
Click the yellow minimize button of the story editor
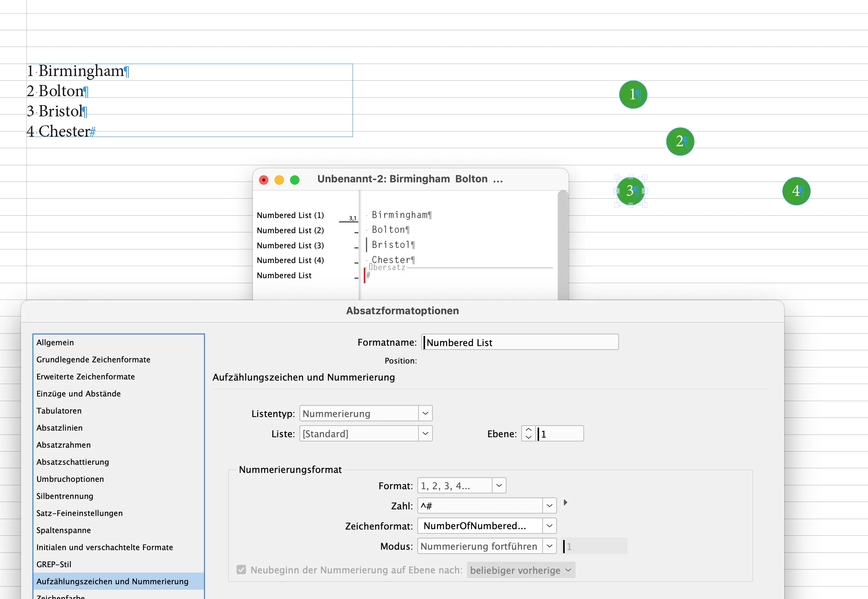279,180
